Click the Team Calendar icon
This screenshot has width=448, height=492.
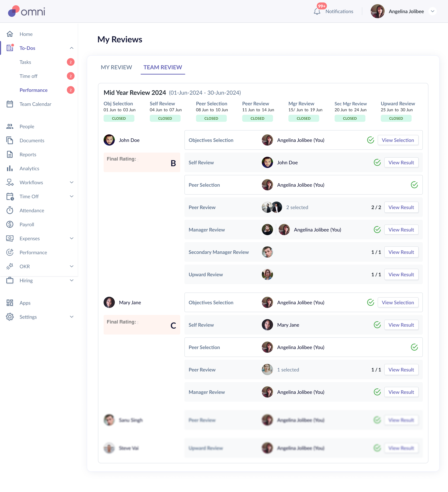(10, 104)
